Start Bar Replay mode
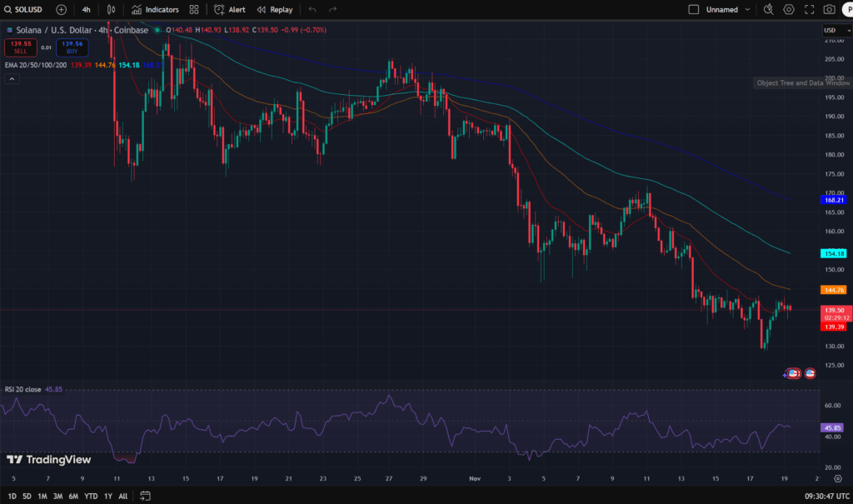Image resolution: width=853 pixels, height=504 pixels. (x=275, y=10)
